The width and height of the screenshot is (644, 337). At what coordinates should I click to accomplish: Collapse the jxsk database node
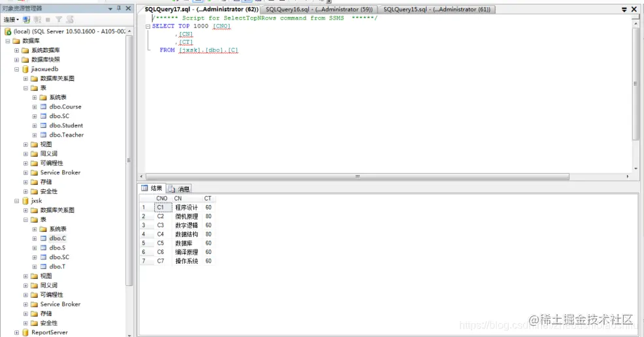coord(16,201)
